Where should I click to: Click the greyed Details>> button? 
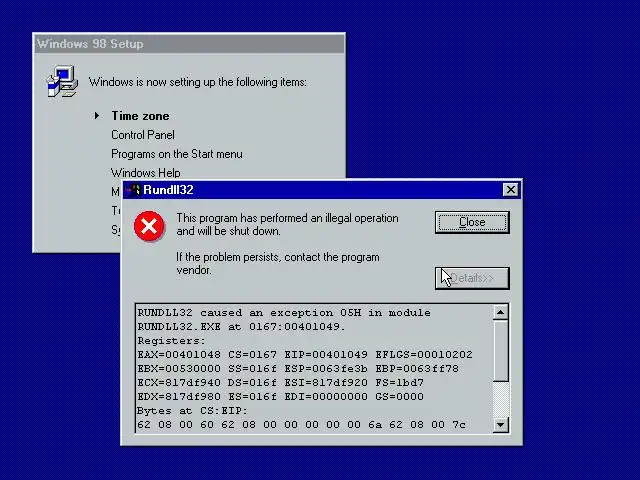tap(472, 278)
